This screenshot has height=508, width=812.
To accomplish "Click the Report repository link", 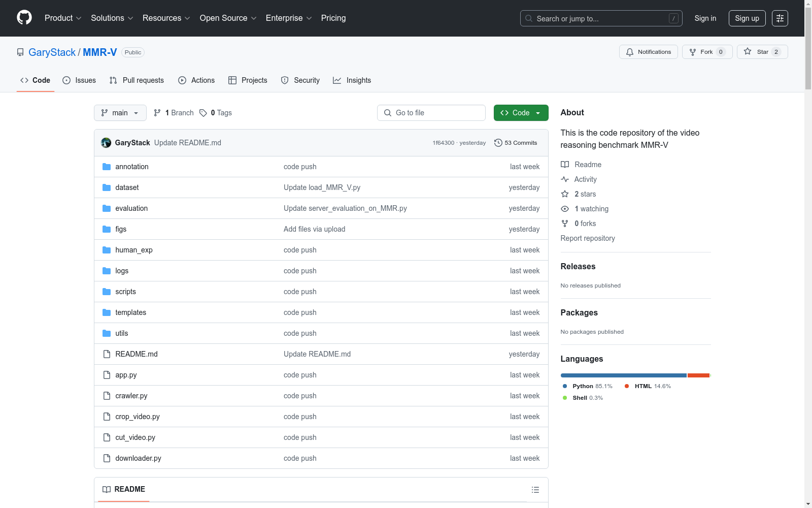I will click(x=588, y=238).
